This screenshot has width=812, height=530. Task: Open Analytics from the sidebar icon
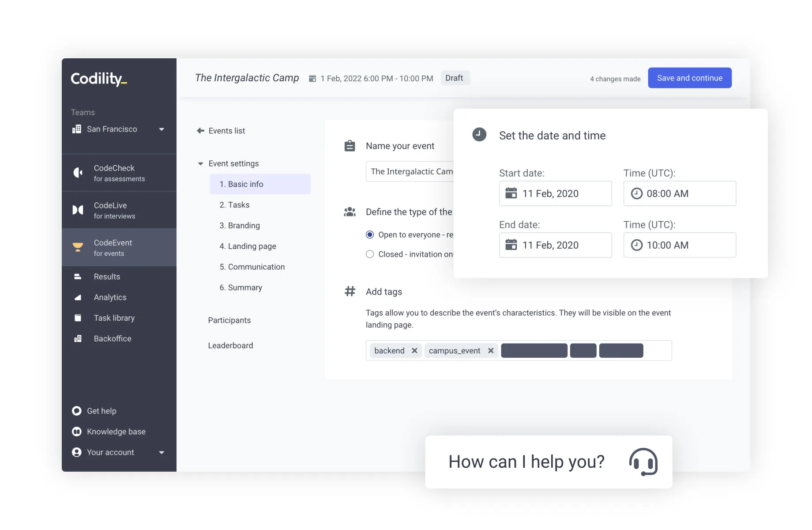click(78, 297)
